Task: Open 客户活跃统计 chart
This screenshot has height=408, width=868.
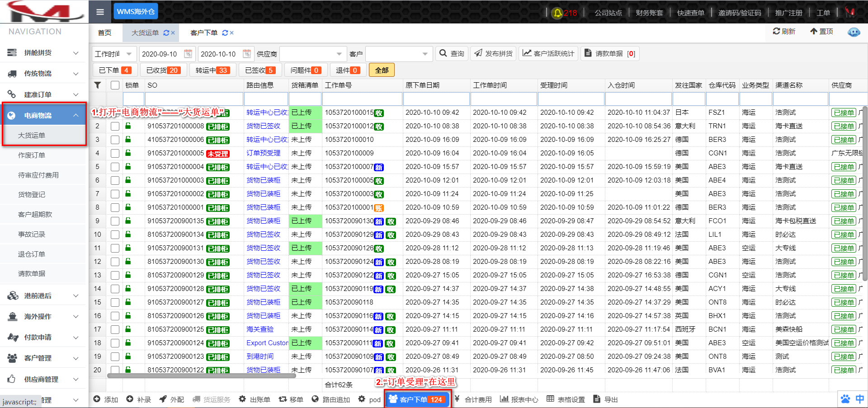Action: point(548,53)
